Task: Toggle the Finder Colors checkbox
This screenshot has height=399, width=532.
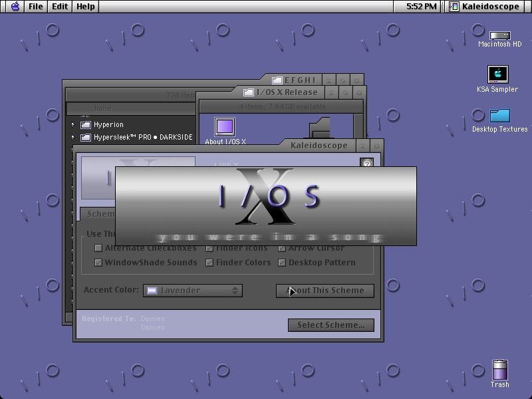Action: [x=209, y=263]
